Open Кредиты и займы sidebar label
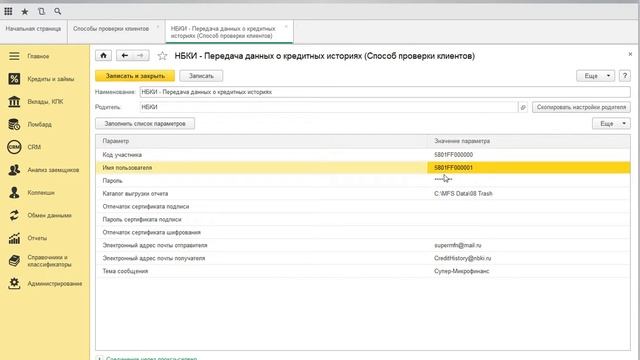This screenshot has height=360, width=640. pos(51,79)
